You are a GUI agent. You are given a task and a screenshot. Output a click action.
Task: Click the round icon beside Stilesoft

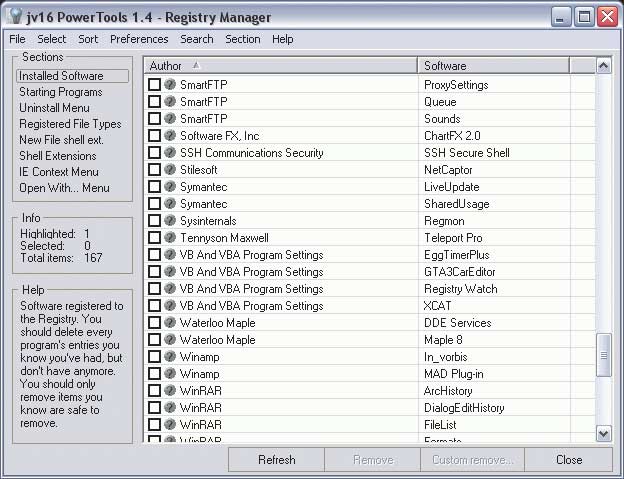click(x=170, y=169)
